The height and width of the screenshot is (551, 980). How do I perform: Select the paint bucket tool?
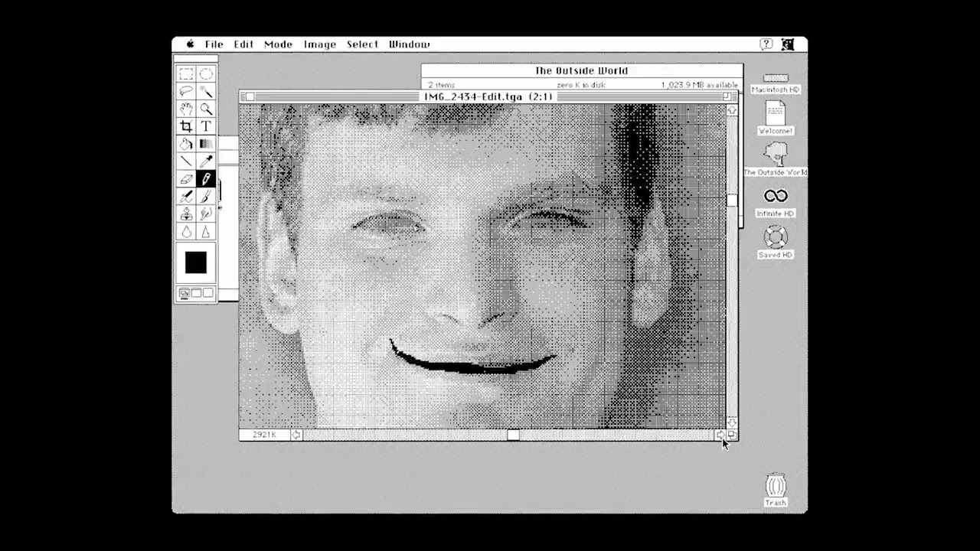pos(186,144)
